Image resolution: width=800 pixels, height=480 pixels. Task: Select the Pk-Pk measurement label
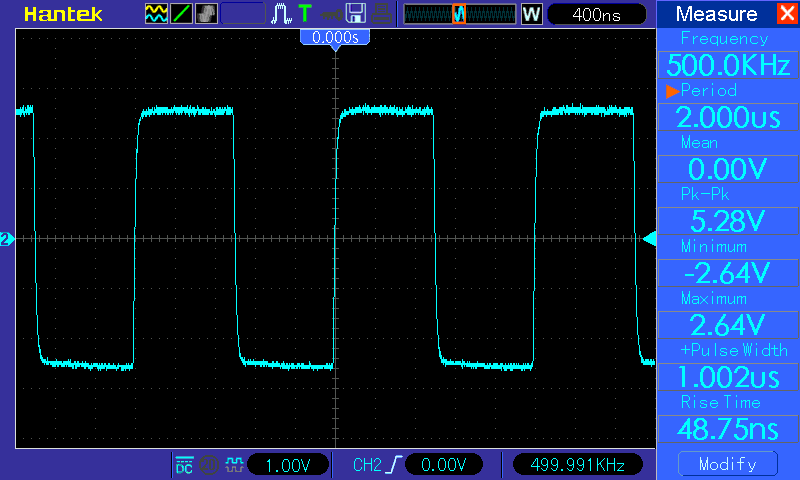[705, 194]
